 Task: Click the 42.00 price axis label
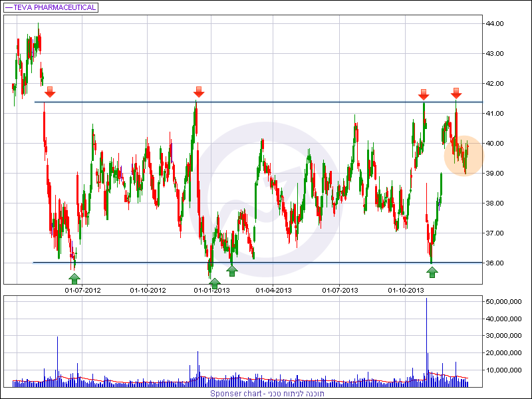tap(495, 84)
